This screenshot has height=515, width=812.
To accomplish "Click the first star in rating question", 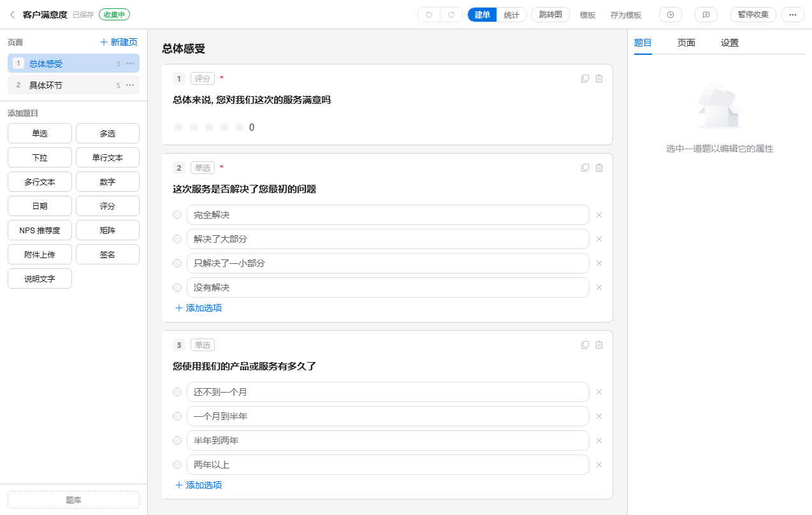I will 178,127.
